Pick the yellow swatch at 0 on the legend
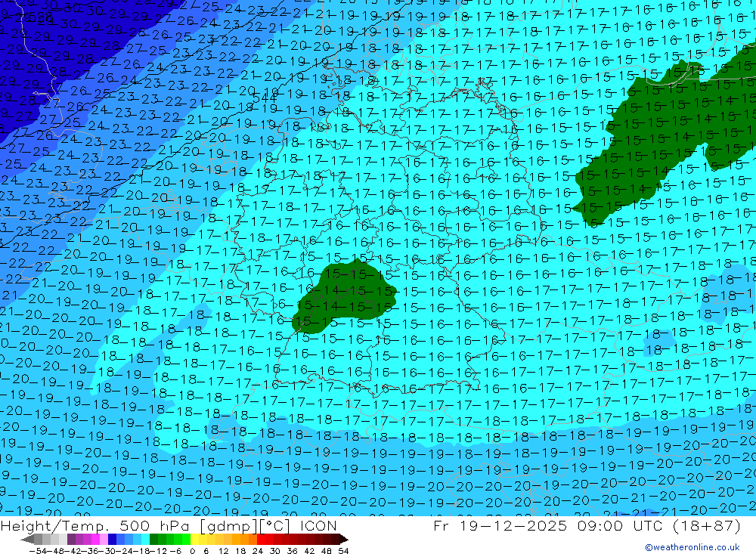Screen dimensions: 756x554 [194, 539]
